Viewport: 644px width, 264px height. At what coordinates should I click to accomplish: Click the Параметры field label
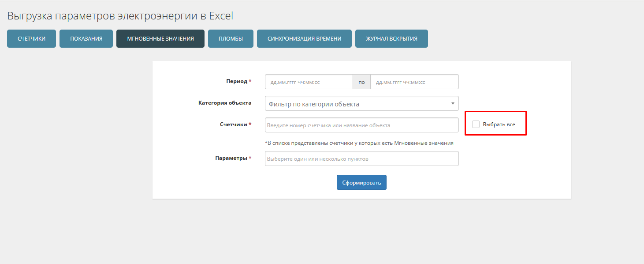point(231,158)
